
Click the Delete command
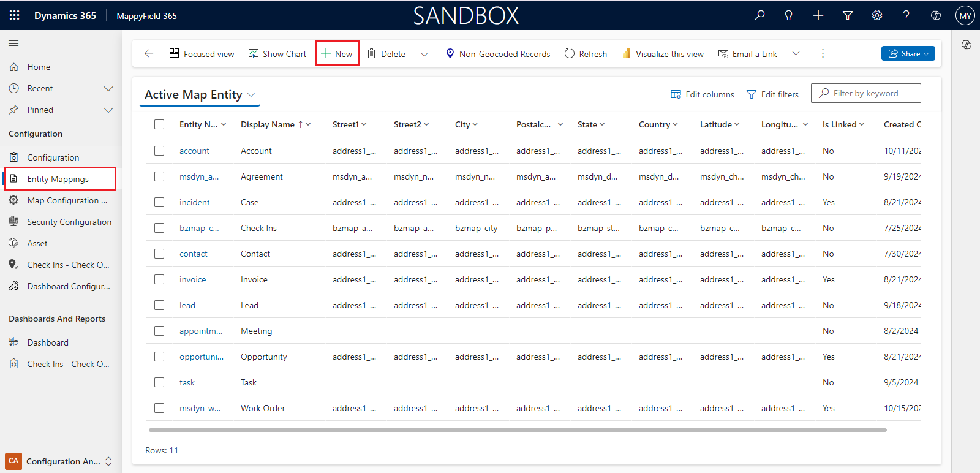point(386,54)
